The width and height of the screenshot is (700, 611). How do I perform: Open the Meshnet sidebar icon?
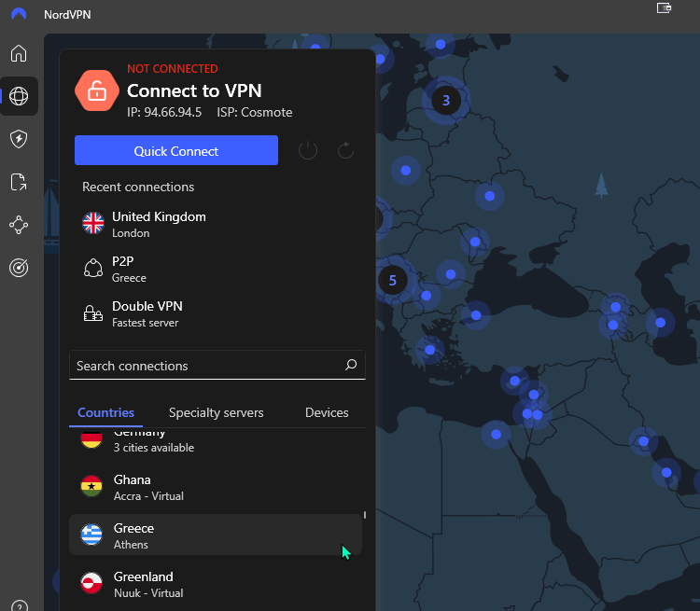pyautogui.click(x=19, y=225)
